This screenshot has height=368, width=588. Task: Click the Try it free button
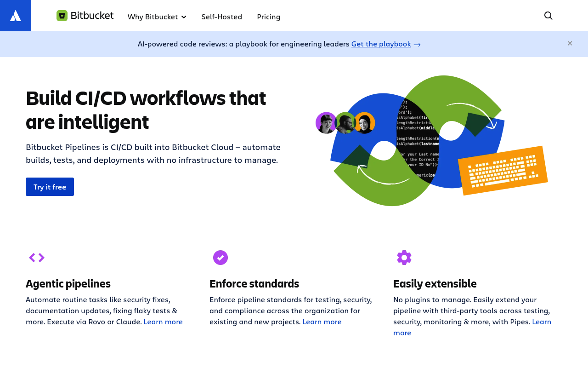(50, 187)
